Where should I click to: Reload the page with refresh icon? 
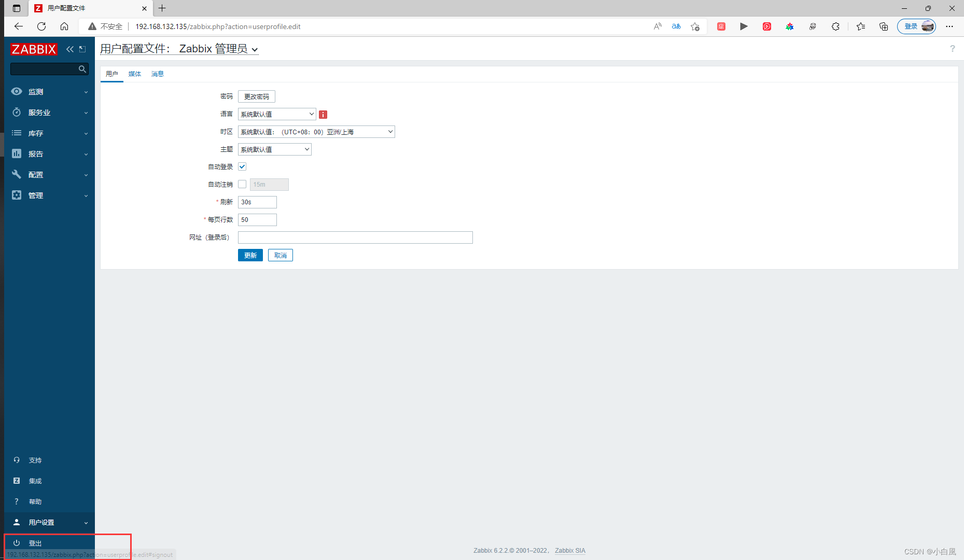pos(41,26)
